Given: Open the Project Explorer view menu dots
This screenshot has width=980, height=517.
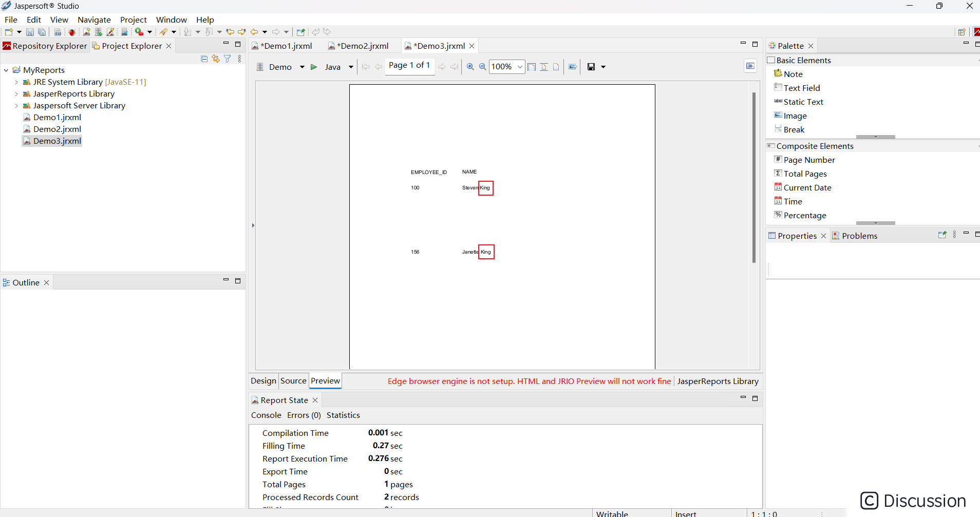Looking at the screenshot, I should (x=239, y=59).
